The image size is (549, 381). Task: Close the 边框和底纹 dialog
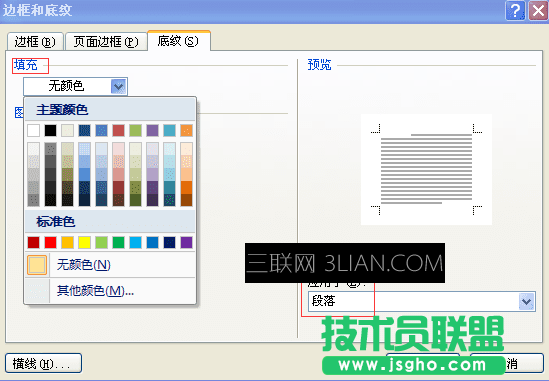[x=538, y=11]
